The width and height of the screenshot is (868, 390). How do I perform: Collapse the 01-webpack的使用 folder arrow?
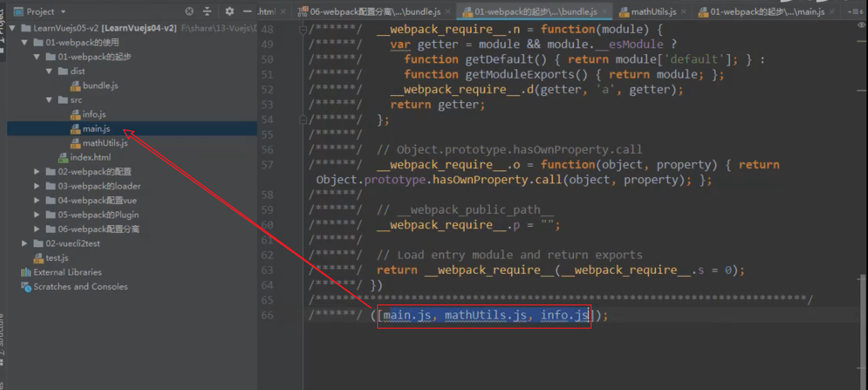click(24, 43)
